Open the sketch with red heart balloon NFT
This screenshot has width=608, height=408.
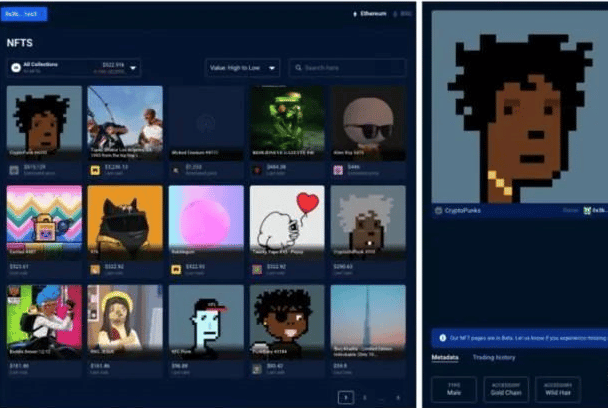287,222
